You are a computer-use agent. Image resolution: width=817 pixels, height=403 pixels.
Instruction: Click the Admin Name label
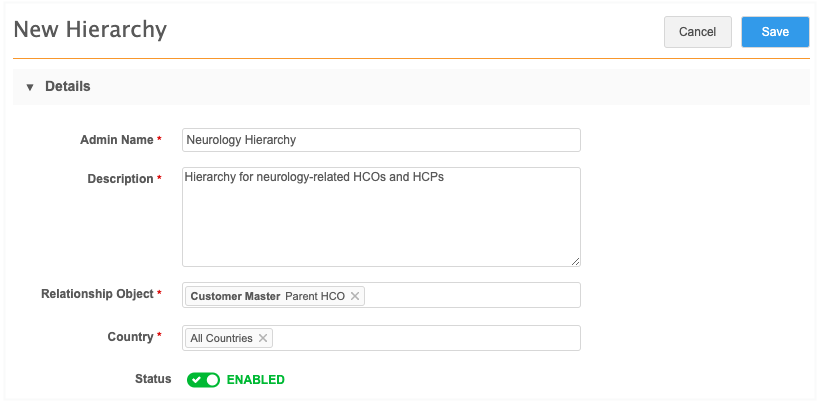[x=116, y=140]
